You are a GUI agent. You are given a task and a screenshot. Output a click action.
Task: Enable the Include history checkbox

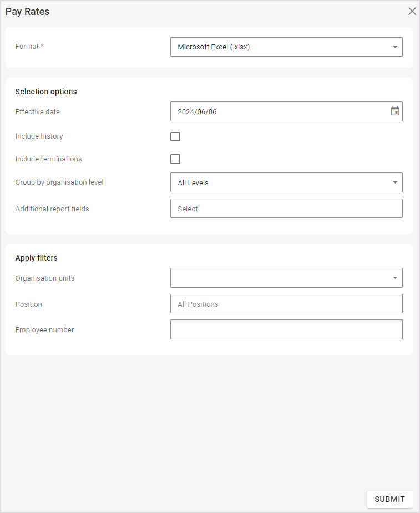coord(175,137)
